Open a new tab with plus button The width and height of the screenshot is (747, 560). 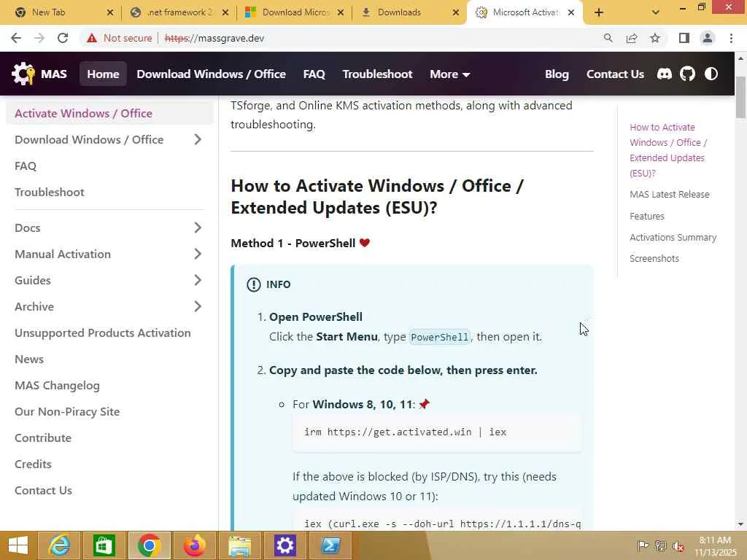pyautogui.click(x=599, y=12)
